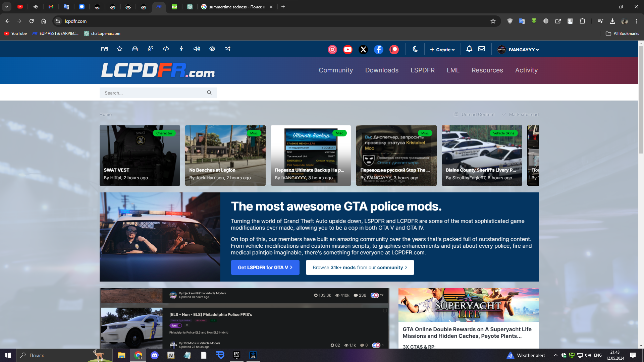Click the speaker audio icon in site toolbar
This screenshot has height=362, width=644.
click(x=197, y=49)
